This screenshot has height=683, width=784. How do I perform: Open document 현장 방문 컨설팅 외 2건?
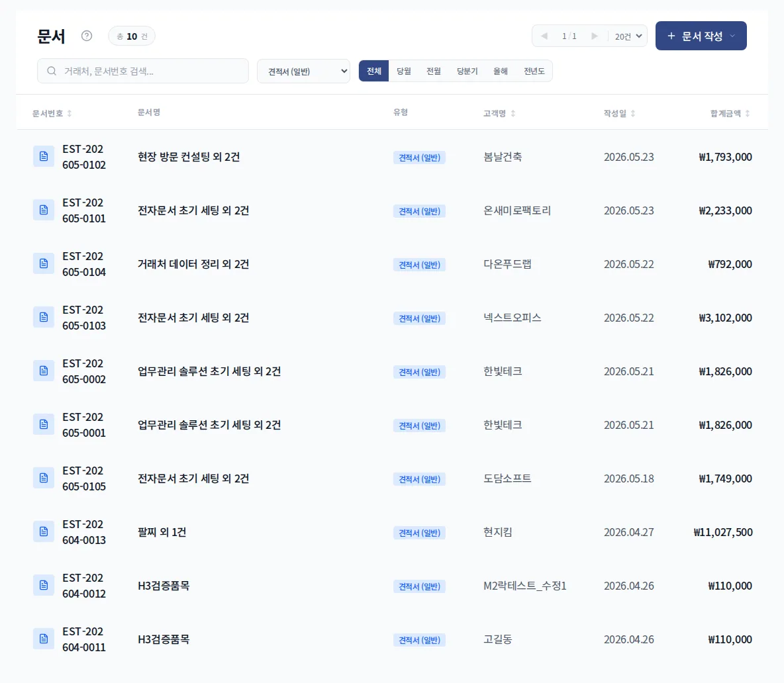pyautogui.click(x=189, y=157)
